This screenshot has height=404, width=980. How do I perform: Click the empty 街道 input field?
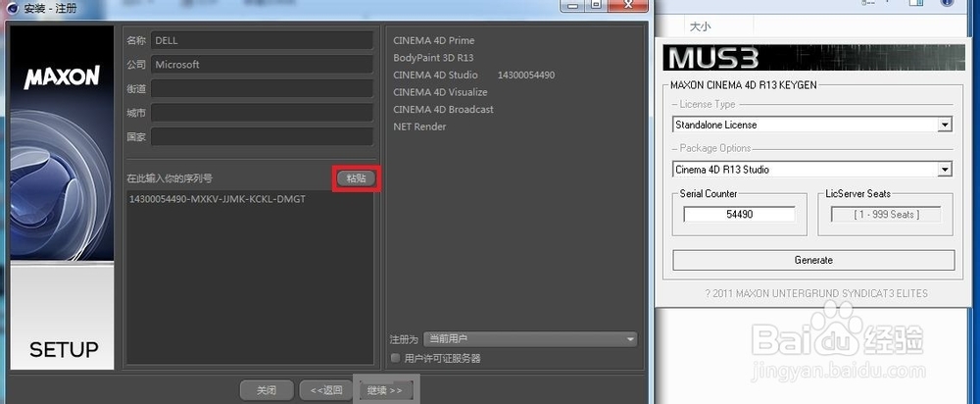click(x=262, y=89)
